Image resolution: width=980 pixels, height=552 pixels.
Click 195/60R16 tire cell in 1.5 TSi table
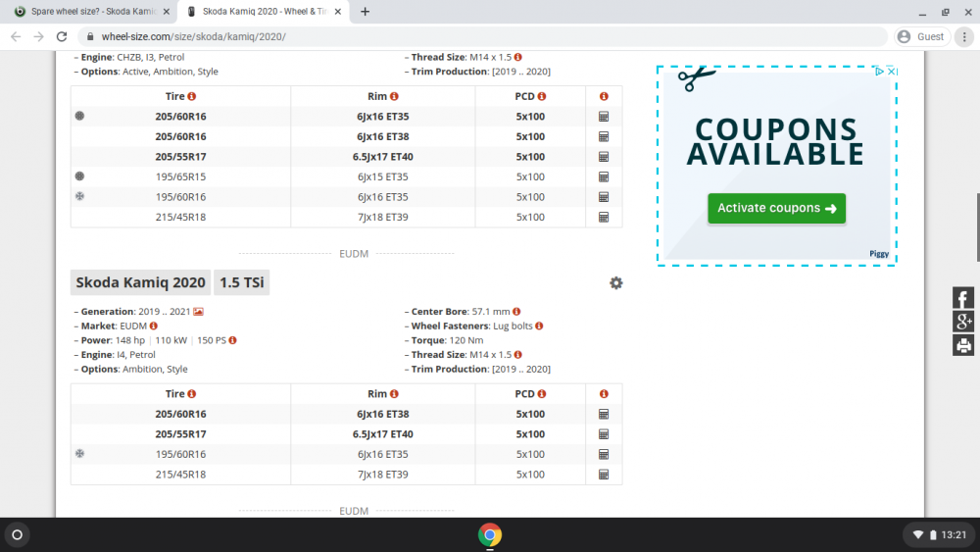click(x=180, y=454)
